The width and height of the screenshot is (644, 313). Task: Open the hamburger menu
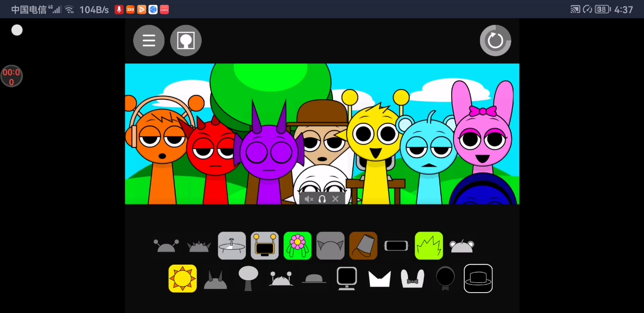[x=149, y=40]
